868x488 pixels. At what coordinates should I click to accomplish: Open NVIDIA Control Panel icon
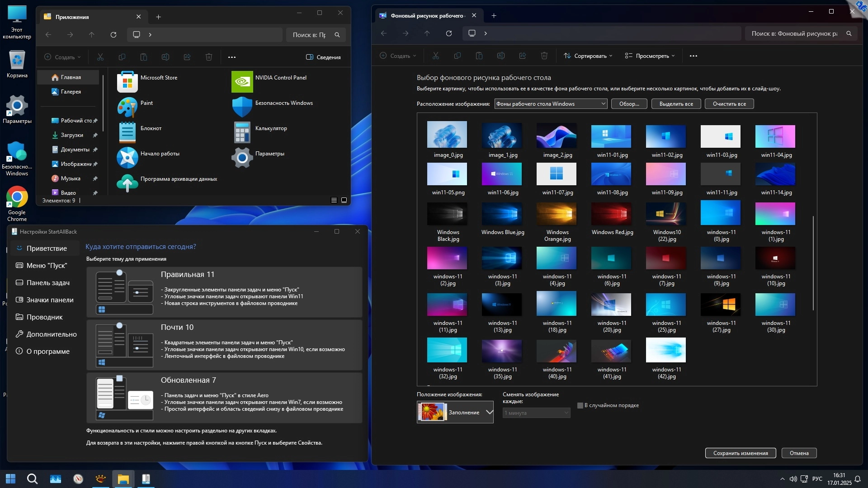242,82
